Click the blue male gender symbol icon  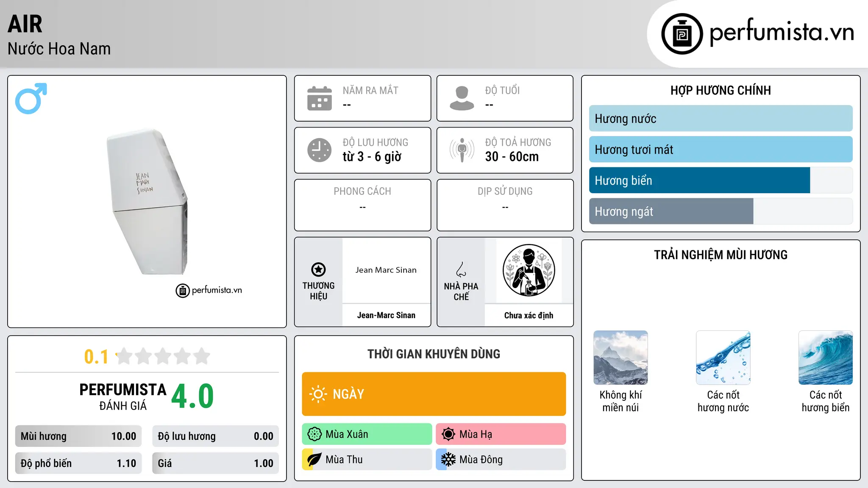[x=31, y=98]
